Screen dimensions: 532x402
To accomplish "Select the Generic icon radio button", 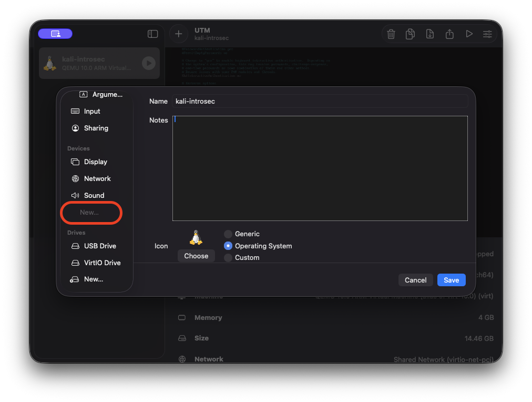I will (228, 234).
